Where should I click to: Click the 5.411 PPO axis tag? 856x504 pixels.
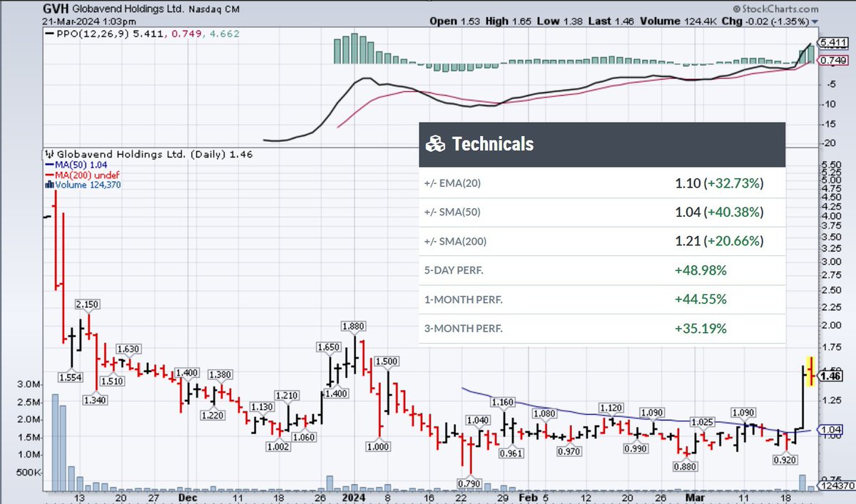coord(834,43)
